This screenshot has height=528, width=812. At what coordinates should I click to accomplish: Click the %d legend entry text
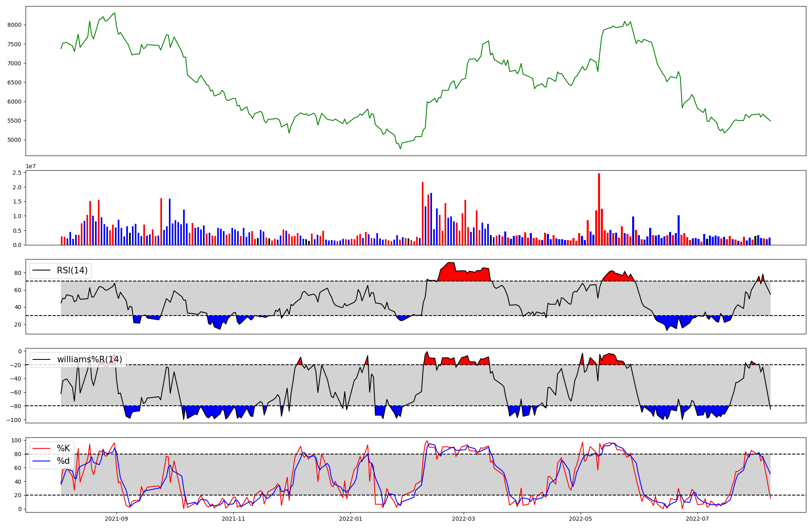(x=63, y=461)
